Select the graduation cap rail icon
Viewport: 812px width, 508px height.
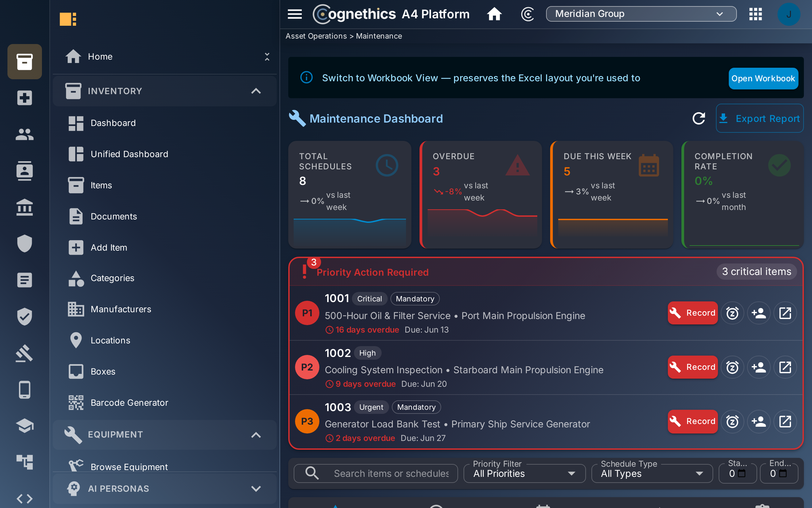tap(25, 426)
